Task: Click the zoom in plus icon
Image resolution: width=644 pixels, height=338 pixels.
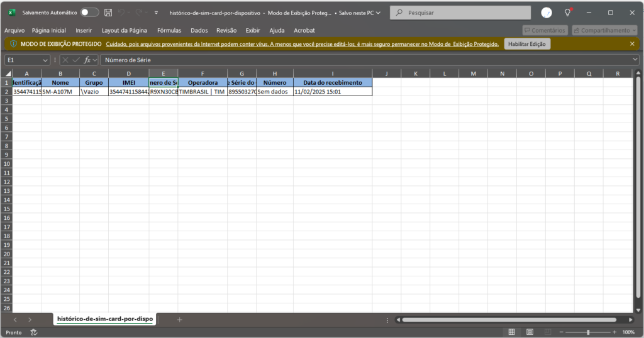Action: tap(614, 332)
